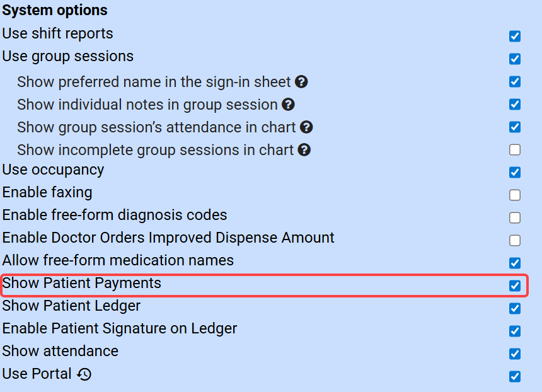Enable Show incomplete group sessions in chart
This screenshot has width=542, height=392.
pos(515,149)
